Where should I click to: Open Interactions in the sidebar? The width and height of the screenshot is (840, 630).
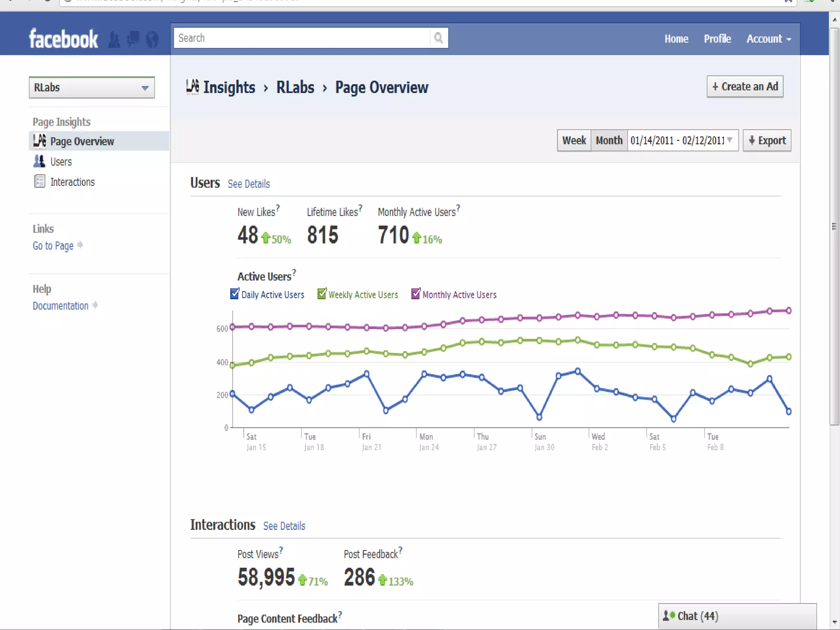[x=72, y=182]
